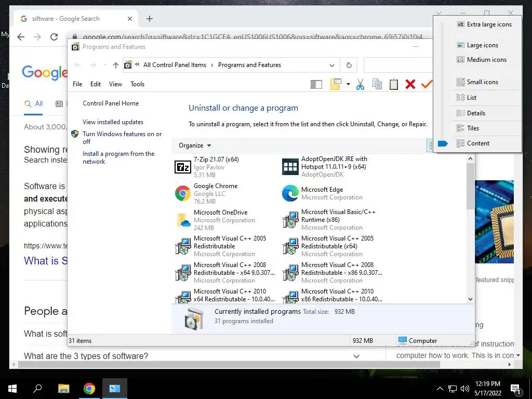532x399 pixels.
Task: Open recent locations dropdown near back arrows
Action: 105,65
